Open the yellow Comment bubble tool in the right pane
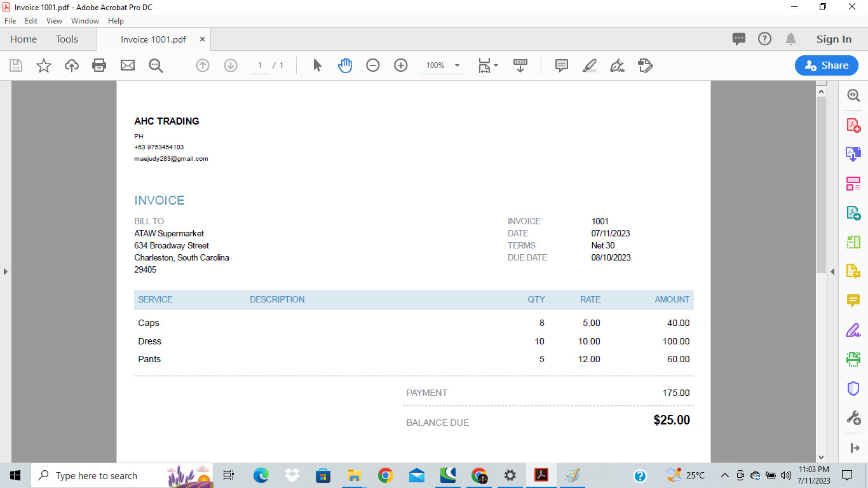868x488 pixels. (x=853, y=301)
